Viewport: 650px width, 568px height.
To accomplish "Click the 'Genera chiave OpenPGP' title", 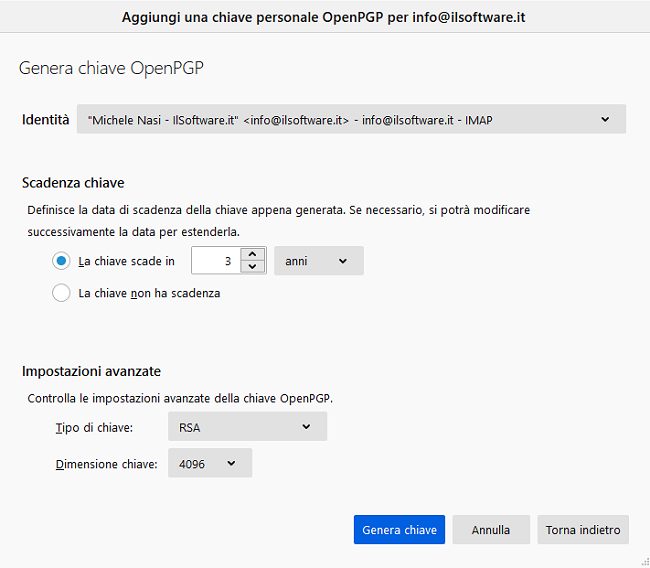I will [111, 68].
